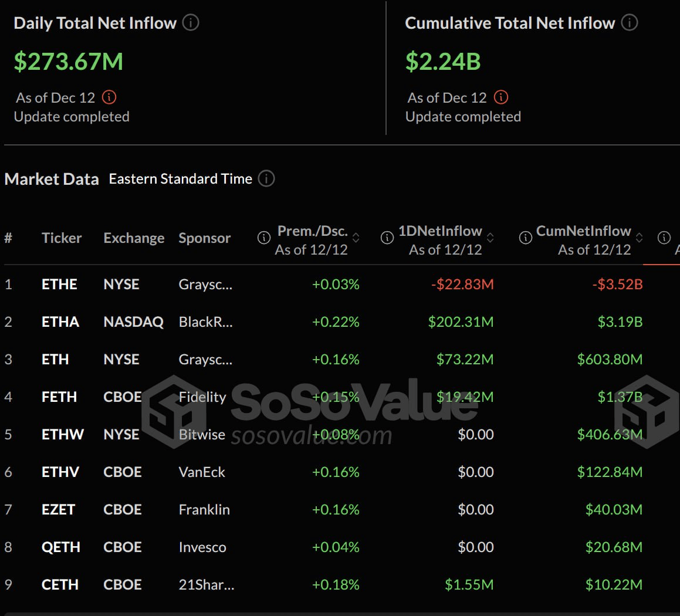The image size is (680, 616).
Task: Click the Cumulative Total Net Inflow title
Action: (x=510, y=23)
